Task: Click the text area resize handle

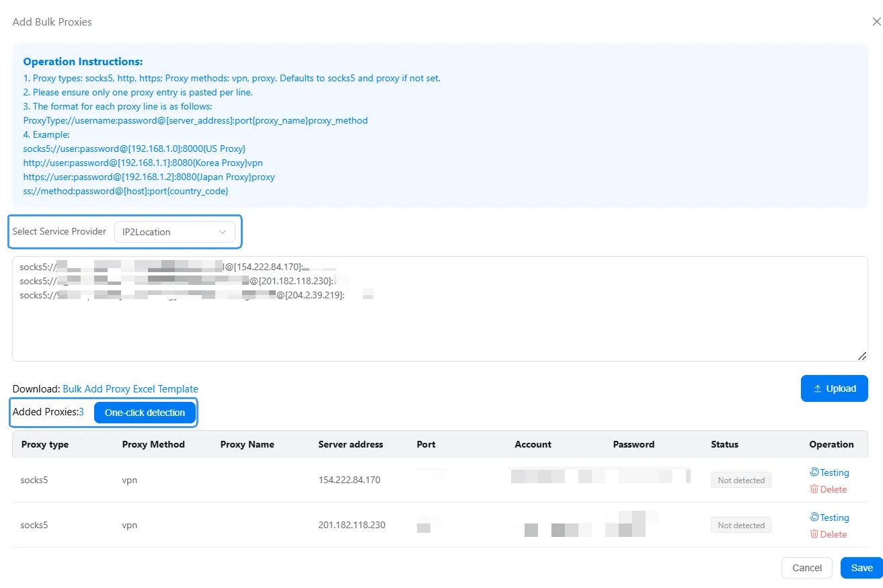Action: click(862, 355)
